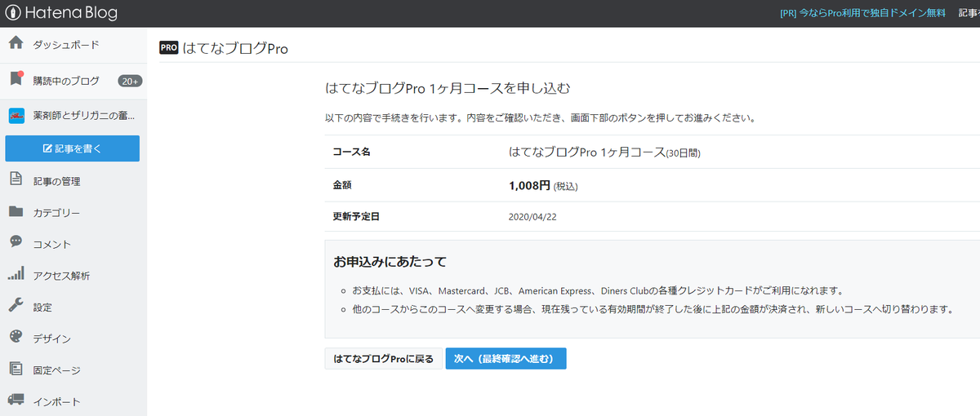Click the page icon for 固定ページ
Image resolution: width=980 pixels, height=416 pixels.
[x=16, y=370]
